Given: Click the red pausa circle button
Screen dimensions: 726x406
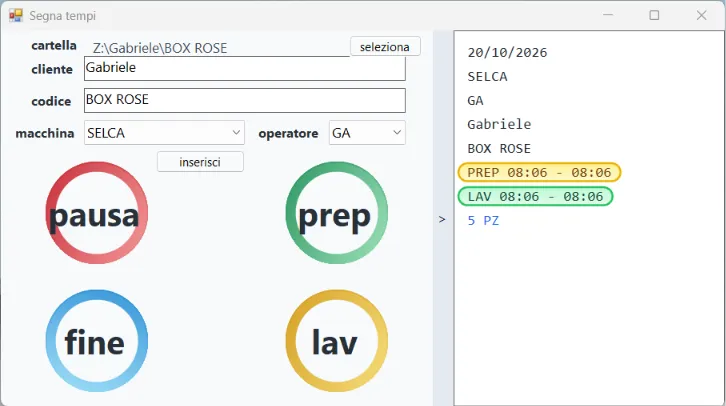Looking at the screenshot, I should tap(96, 213).
